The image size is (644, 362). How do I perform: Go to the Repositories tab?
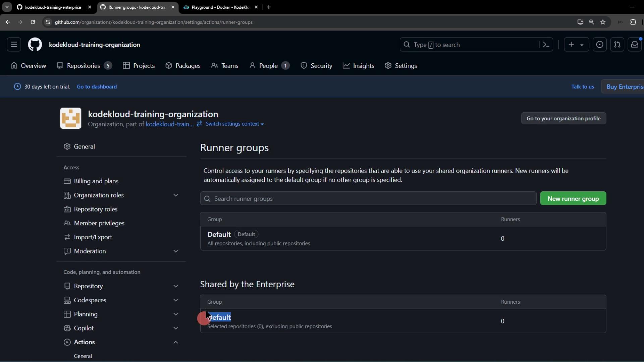coord(84,66)
